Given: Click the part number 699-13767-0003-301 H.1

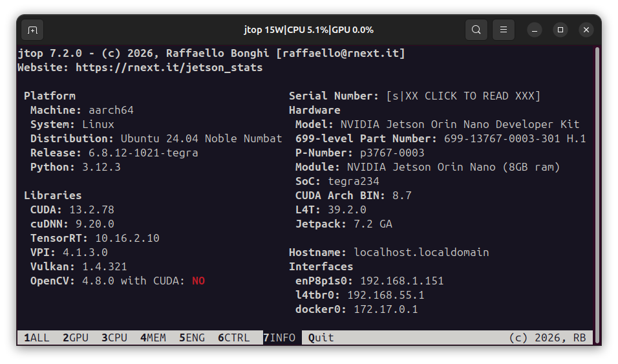Looking at the screenshot, I should point(515,139).
